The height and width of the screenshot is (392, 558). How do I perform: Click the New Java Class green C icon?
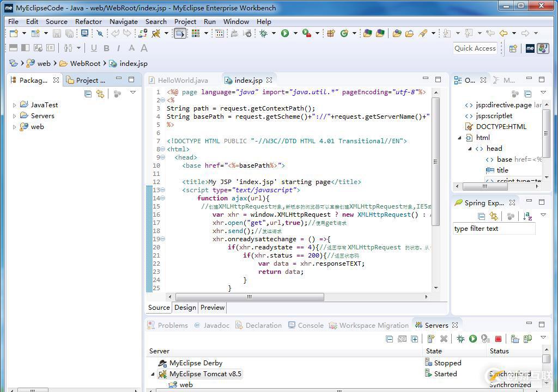coord(344,33)
